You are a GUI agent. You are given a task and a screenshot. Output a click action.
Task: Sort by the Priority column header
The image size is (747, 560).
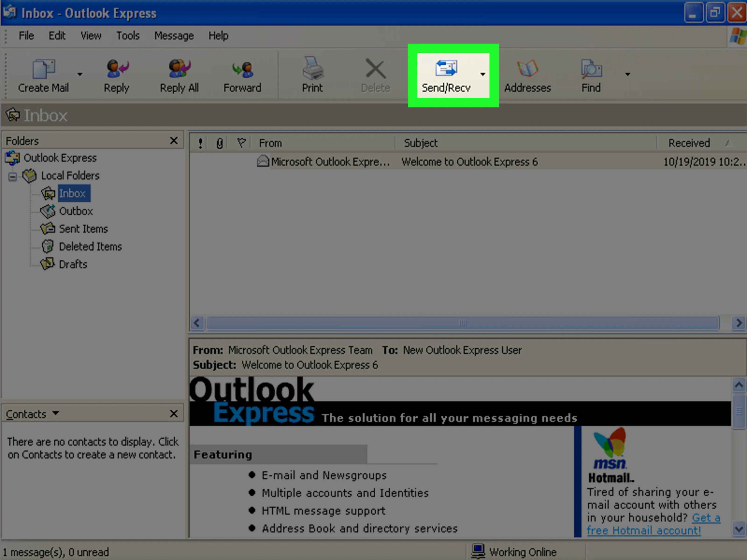[200, 143]
